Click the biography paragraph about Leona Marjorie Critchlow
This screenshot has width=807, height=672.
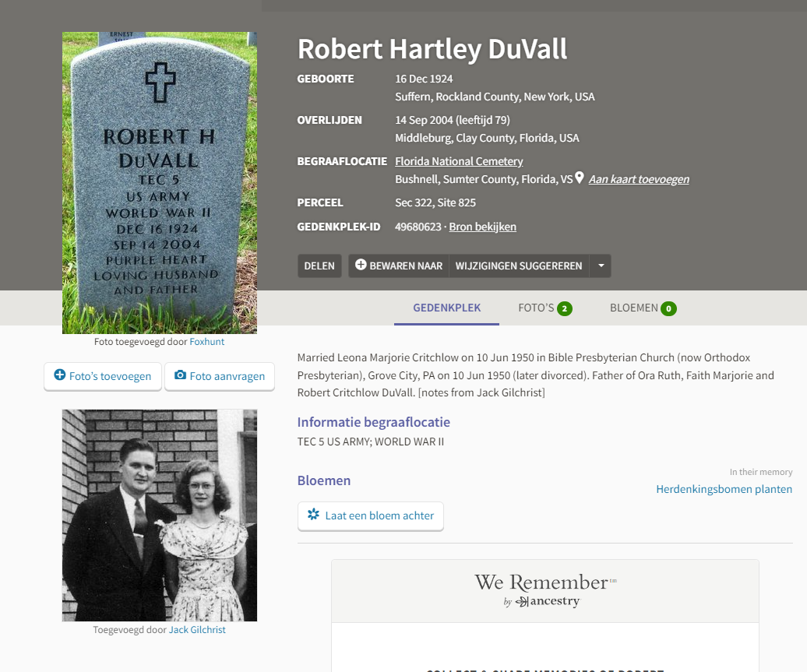(535, 375)
